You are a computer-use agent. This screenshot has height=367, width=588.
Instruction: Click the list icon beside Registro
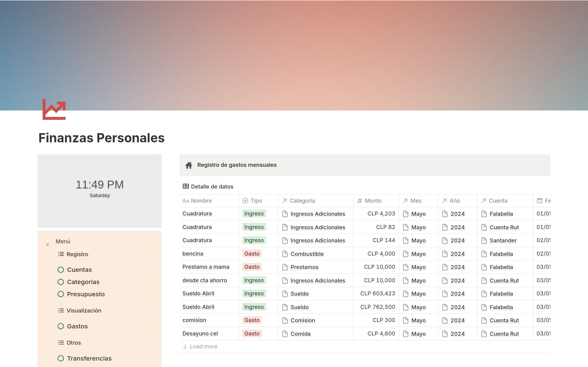click(61, 254)
